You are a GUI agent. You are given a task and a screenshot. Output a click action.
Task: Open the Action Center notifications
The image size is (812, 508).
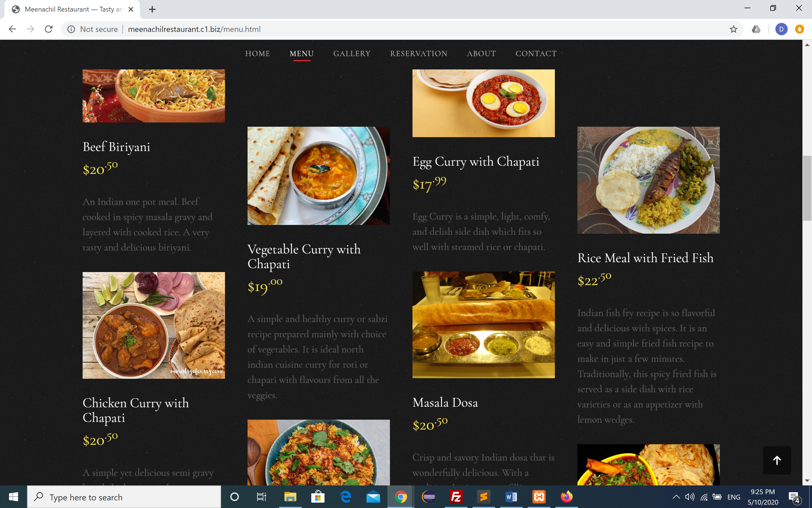[x=795, y=497]
